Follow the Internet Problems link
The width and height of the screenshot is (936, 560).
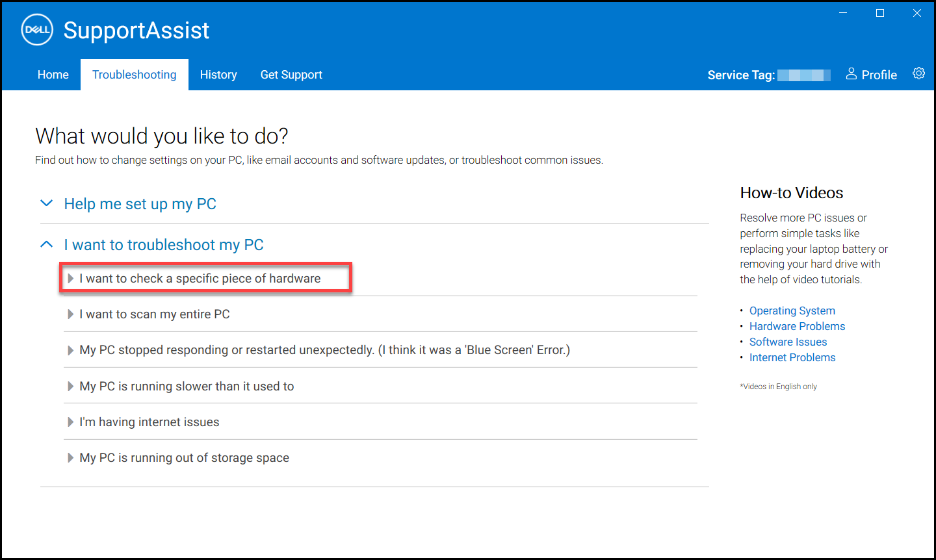point(792,357)
